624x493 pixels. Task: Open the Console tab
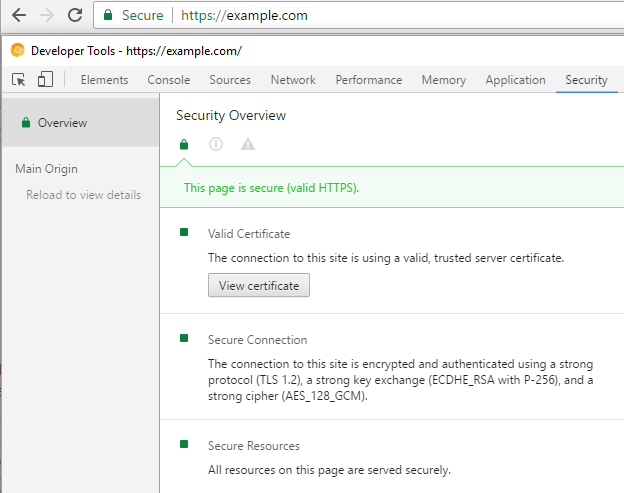click(168, 80)
